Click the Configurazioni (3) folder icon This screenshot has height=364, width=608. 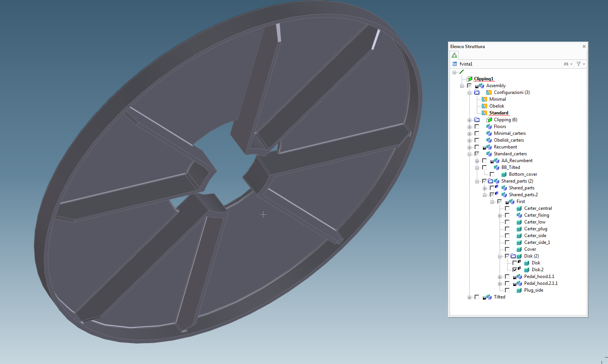tap(477, 92)
